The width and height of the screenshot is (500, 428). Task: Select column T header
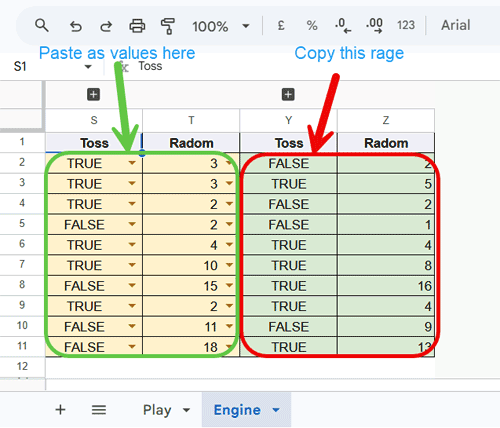pyautogui.click(x=191, y=120)
